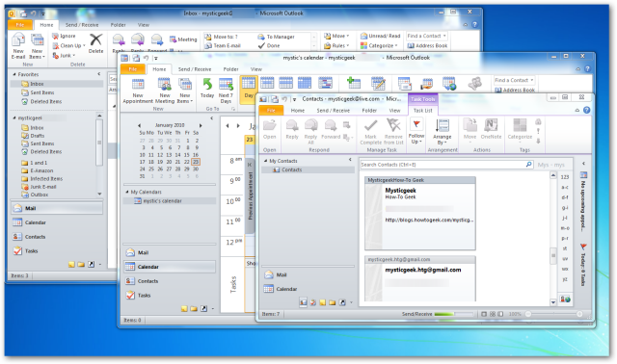
Task: Click Next 7 Days in calendar ribbon
Action: (x=226, y=91)
